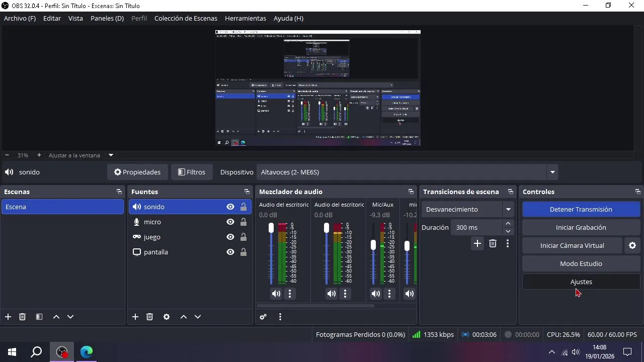The image size is (644, 362).
Task: Open the Colección de Escenas menu
Action: [186, 18]
